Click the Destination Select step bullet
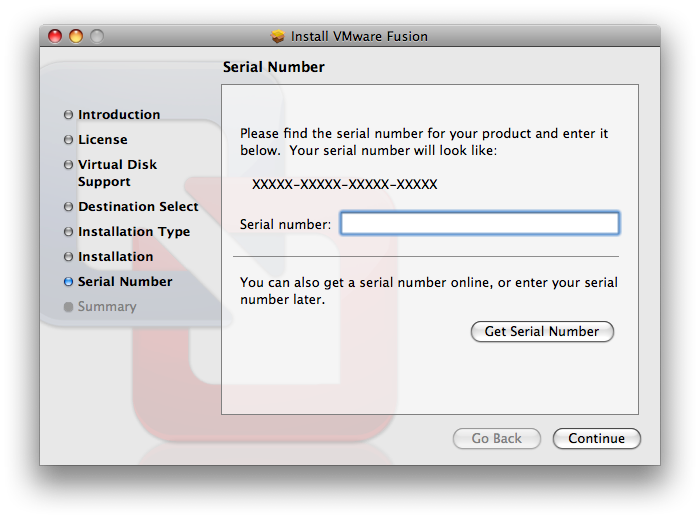700x520 pixels. tap(68, 207)
